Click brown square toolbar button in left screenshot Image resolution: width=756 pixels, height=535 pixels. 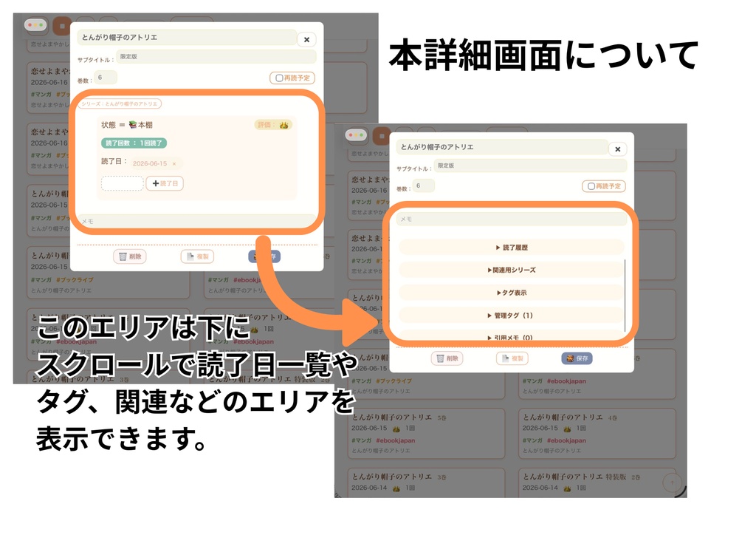click(x=62, y=26)
